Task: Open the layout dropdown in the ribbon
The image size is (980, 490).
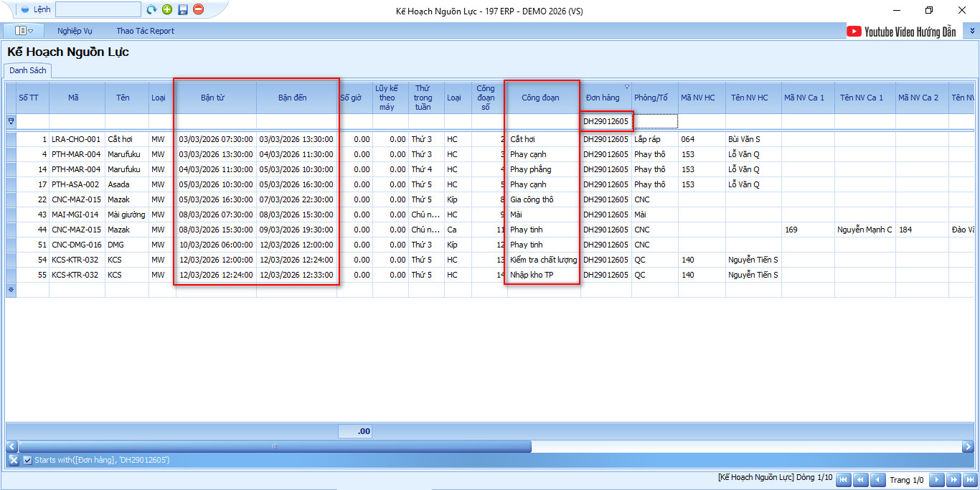Action: click(x=24, y=31)
